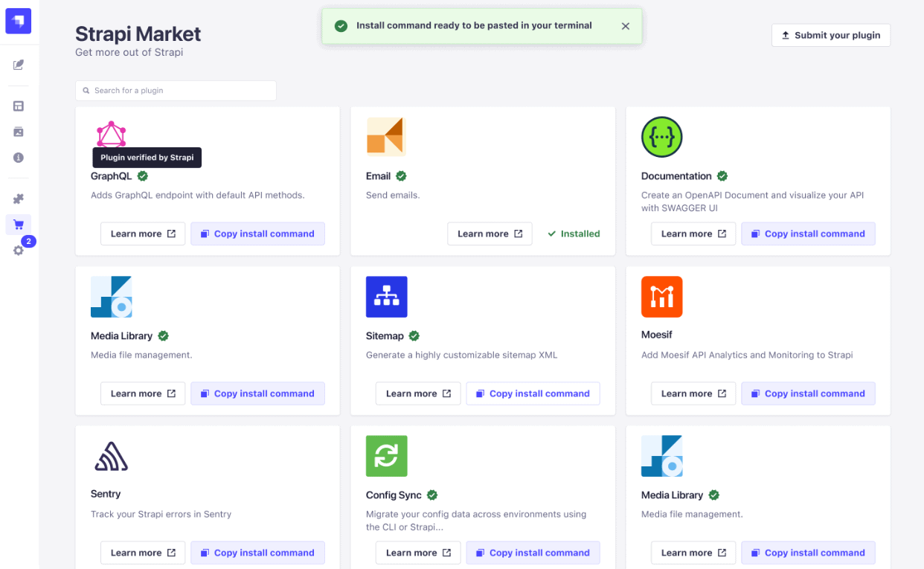Click the Email plugin logo
This screenshot has height=569, width=924.
(x=386, y=137)
